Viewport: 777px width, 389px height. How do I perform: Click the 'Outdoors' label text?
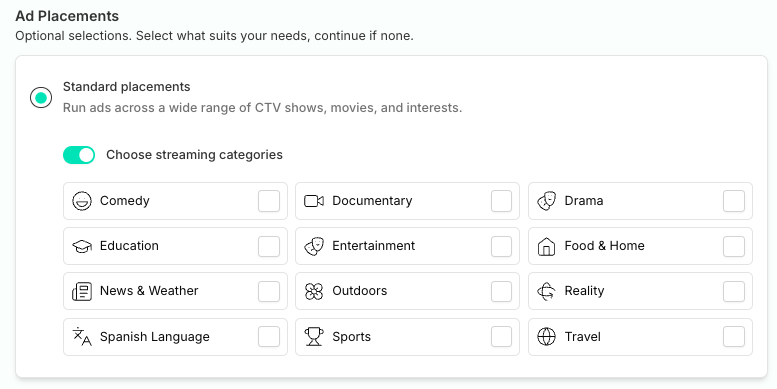(x=360, y=291)
